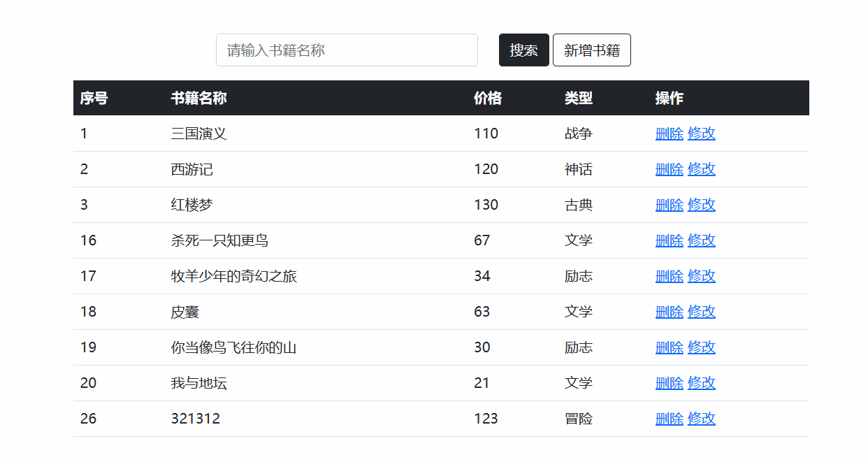The height and width of the screenshot is (462, 868).
Task: Click 修改 in the 皮囊 row
Action: click(x=702, y=312)
